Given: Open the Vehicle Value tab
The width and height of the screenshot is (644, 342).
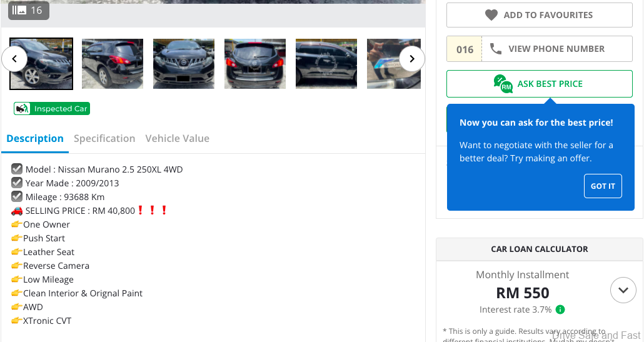Looking at the screenshot, I should point(177,139).
